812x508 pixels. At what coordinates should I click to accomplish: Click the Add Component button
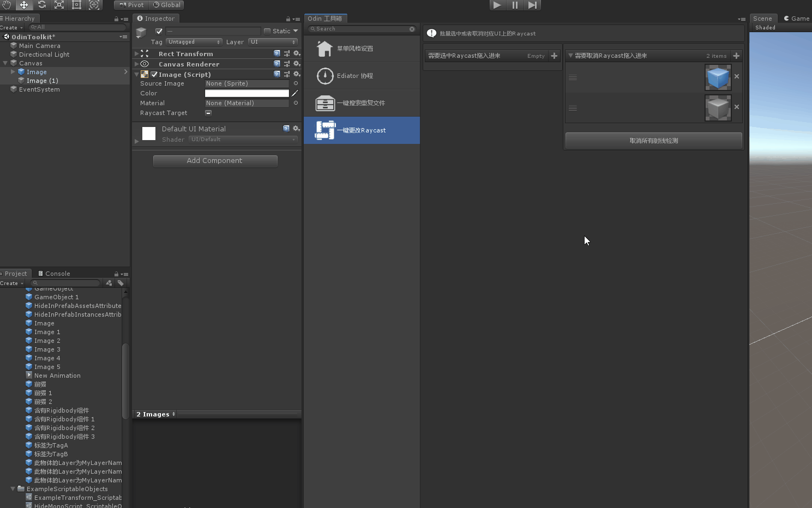(215, 161)
